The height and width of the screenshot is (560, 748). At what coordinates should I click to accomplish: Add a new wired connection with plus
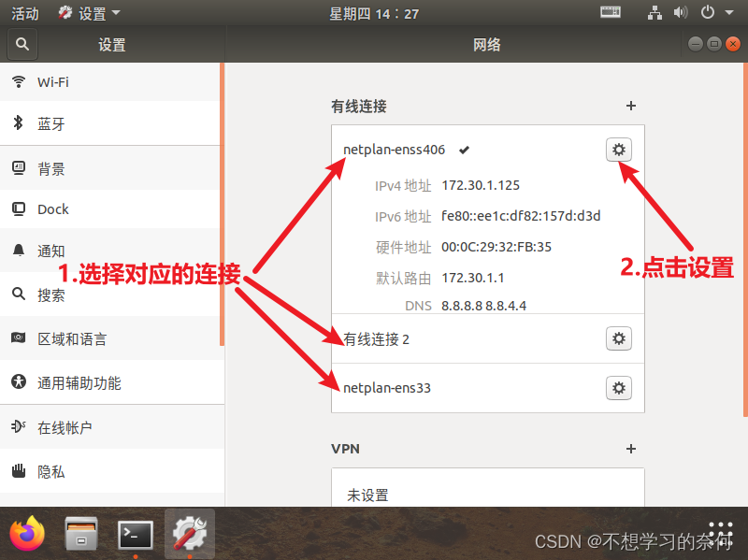click(630, 106)
